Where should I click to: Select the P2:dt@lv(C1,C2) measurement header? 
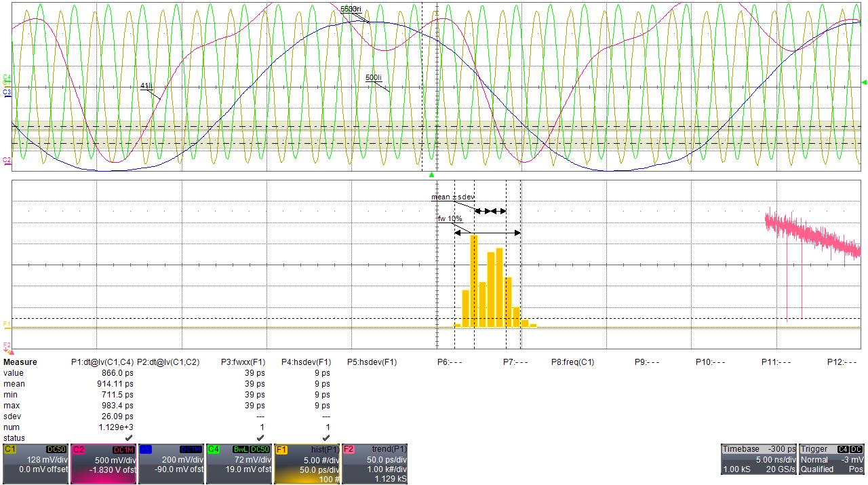coord(168,362)
